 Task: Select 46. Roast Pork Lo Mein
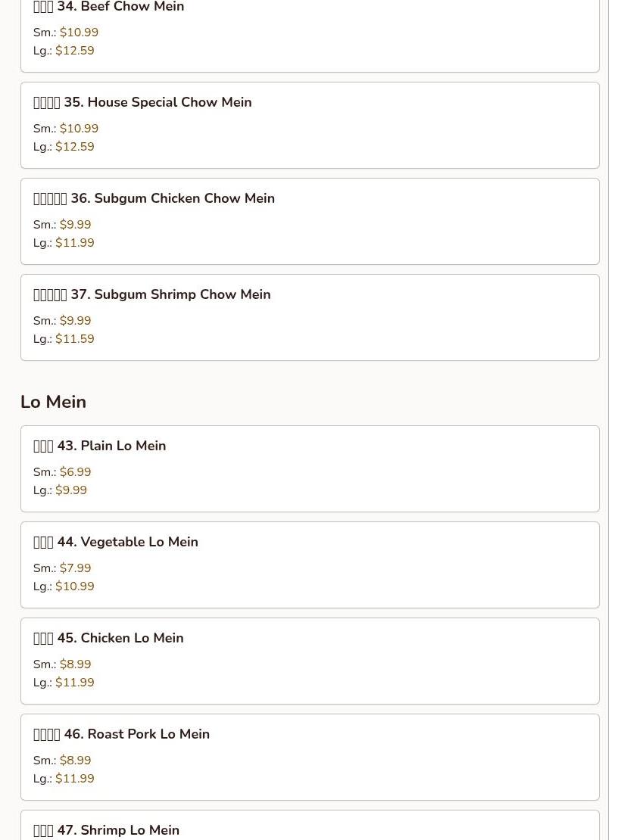point(310,757)
